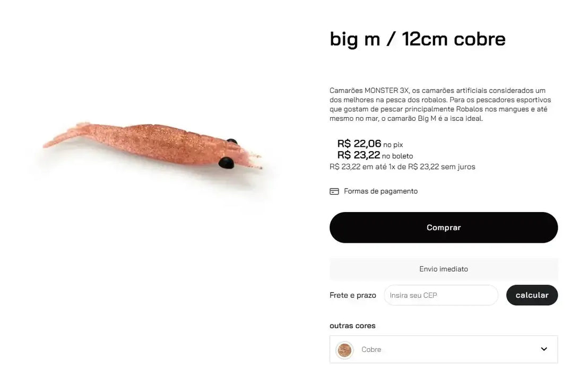Select the R$ 22,06 pix price

coord(359,144)
